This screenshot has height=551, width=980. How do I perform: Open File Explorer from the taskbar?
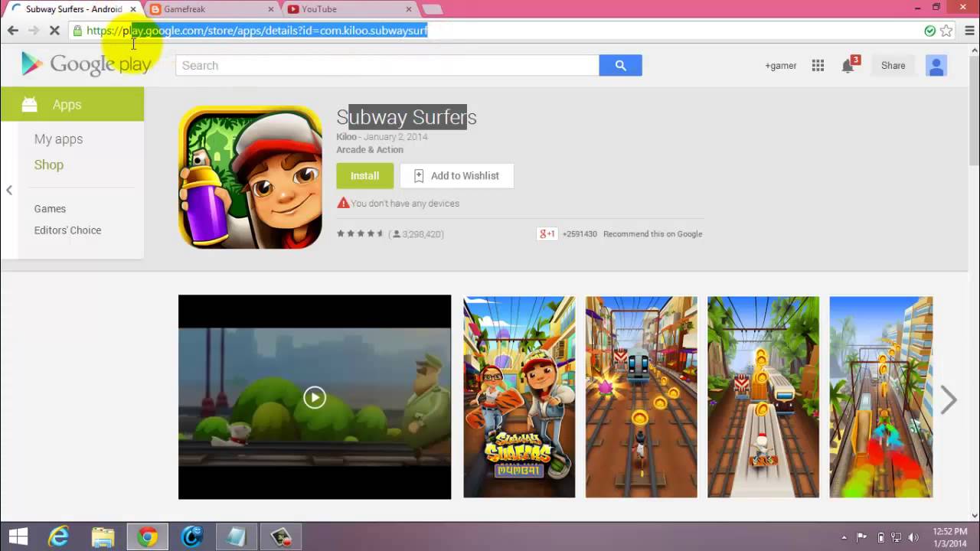(103, 537)
